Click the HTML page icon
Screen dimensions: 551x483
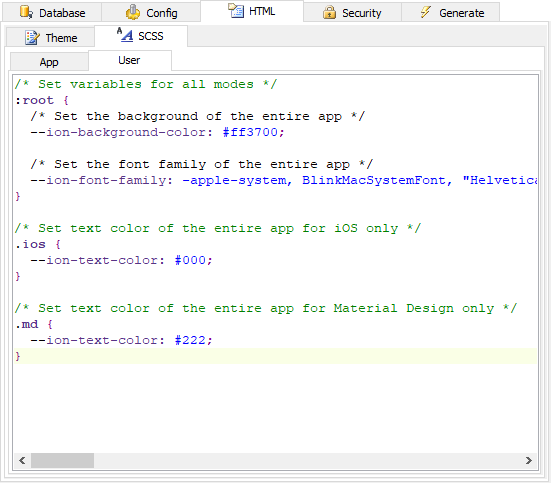tap(236, 11)
